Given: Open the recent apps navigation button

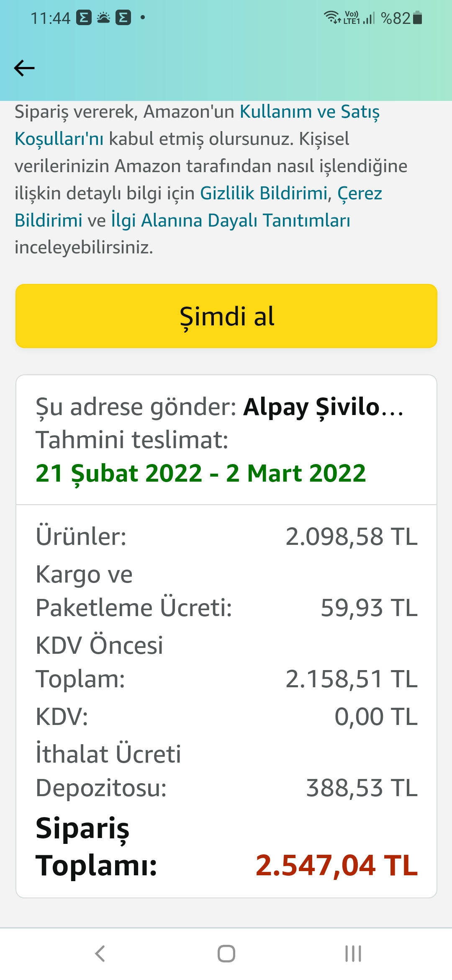Looking at the screenshot, I should [353, 954].
